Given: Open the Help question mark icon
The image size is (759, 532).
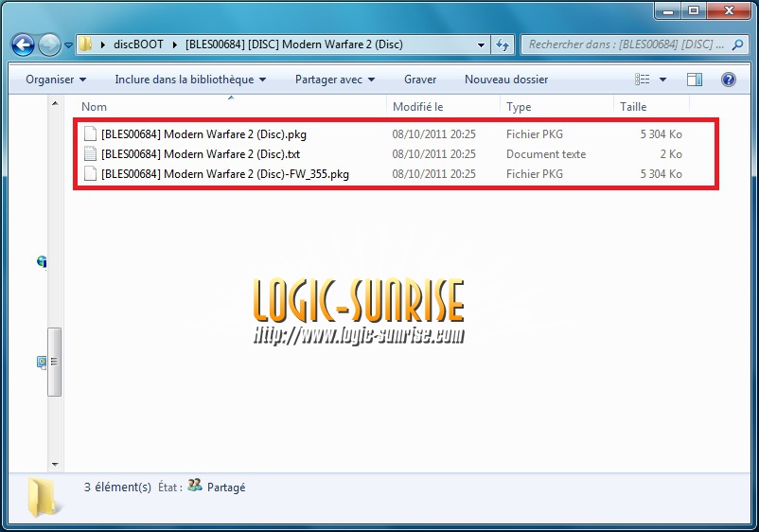Looking at the screenshot, I should click(x=728, y=80).
